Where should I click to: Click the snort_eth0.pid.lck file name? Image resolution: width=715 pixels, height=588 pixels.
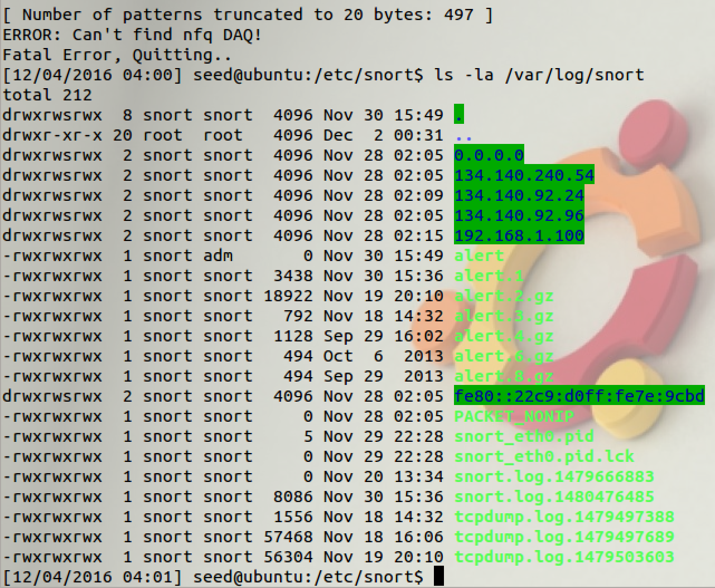(544, 457)
